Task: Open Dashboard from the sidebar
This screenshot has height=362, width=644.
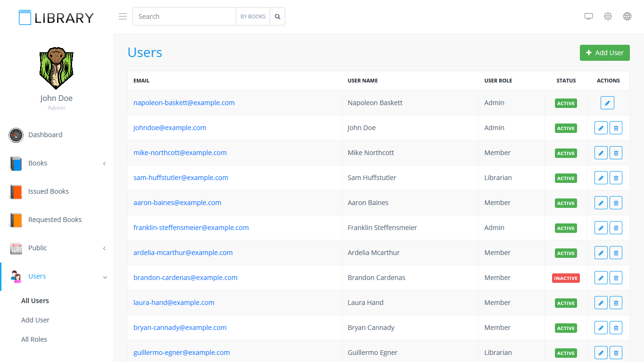Action: (45, 135)
